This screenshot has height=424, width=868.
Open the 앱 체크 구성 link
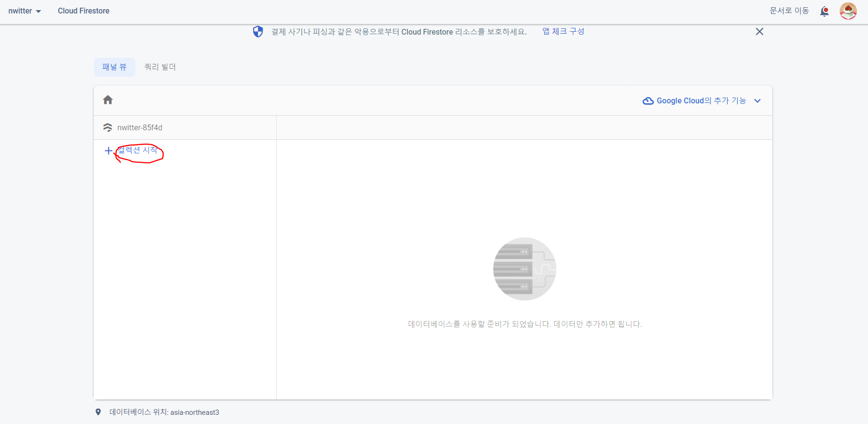(563, 31)
